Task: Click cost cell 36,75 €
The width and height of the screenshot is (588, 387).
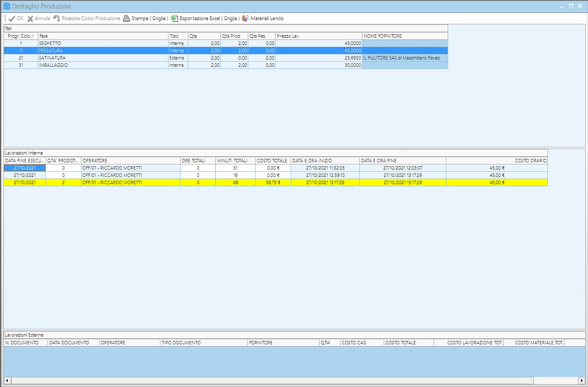Action: [273, 183]
